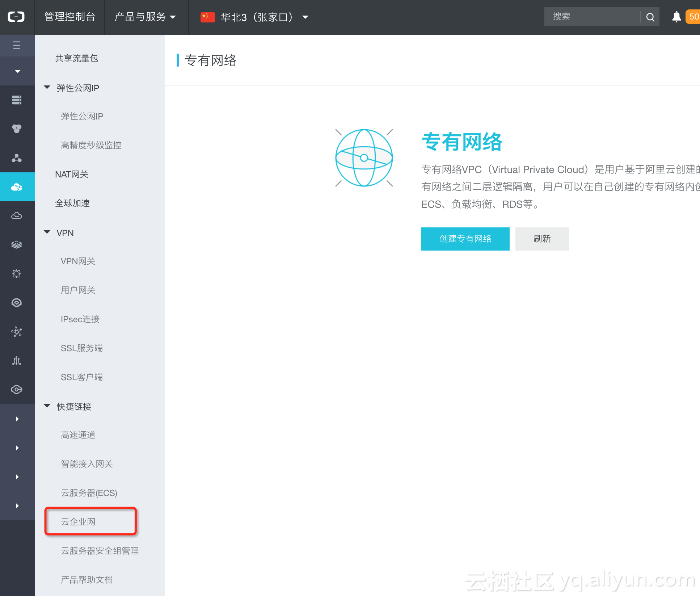
Task: Click the highlighted cloud VPC icon in rail
Action: [x=17, y=187]
